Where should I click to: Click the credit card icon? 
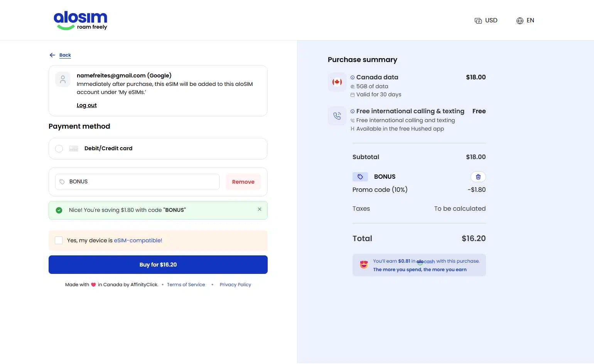(74, 149)
